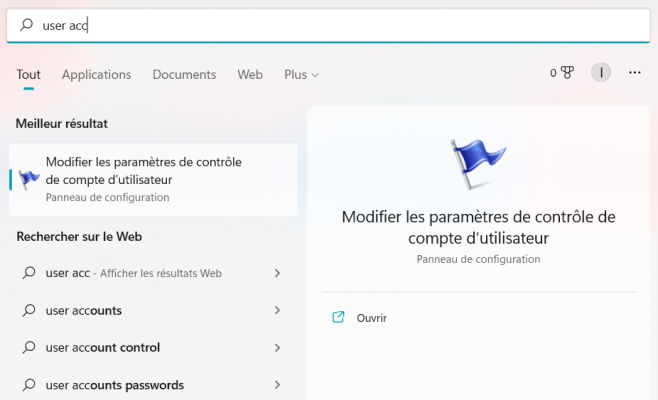Click magnifier icon beside 'user accounts passwords'

29,384
